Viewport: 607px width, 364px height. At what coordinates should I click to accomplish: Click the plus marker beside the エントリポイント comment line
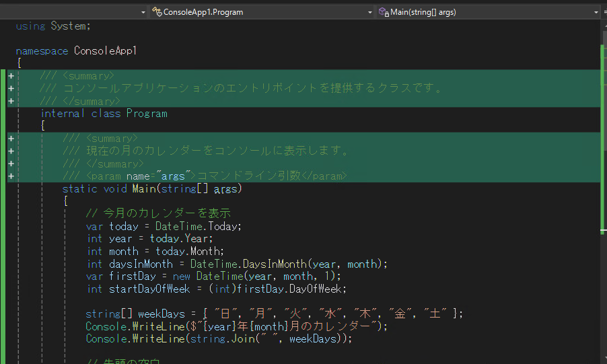point(11,88)
